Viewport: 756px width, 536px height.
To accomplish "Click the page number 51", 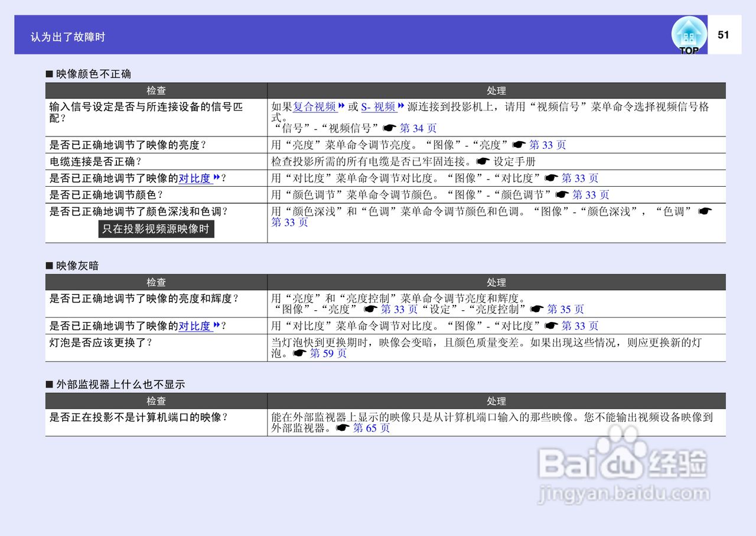I will [724, 35].
